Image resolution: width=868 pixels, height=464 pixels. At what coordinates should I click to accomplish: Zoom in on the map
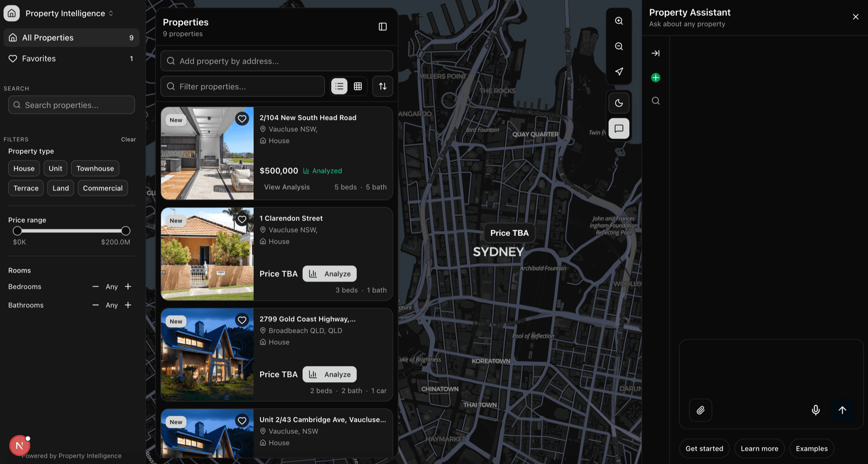click(619, 20)
